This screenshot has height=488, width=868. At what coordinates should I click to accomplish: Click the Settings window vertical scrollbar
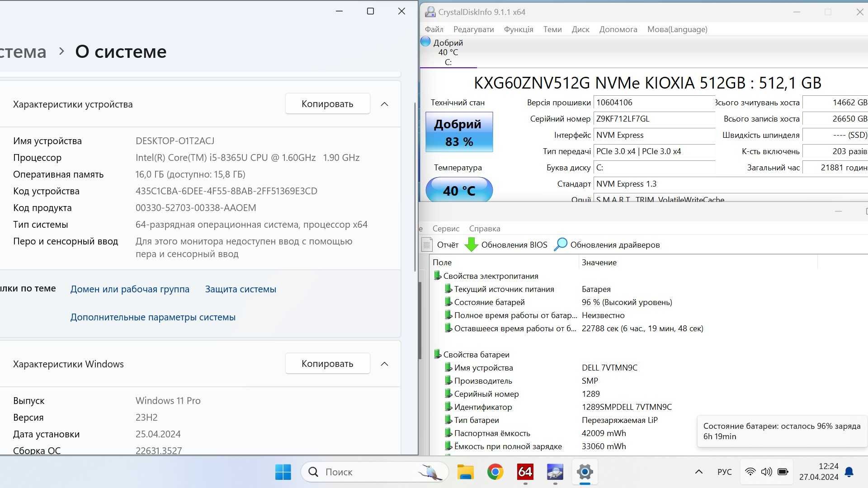point(415,187)
